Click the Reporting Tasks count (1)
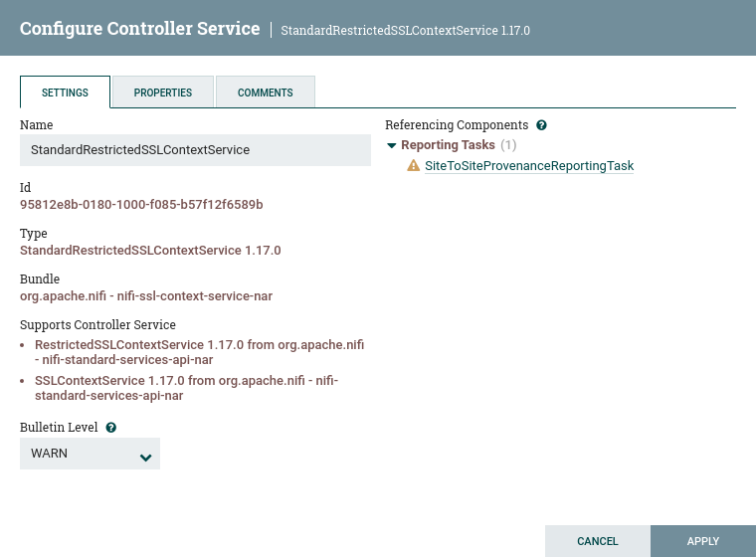This screenshot has height=557, width=756. pyautogui.click(x=508, y=145)
